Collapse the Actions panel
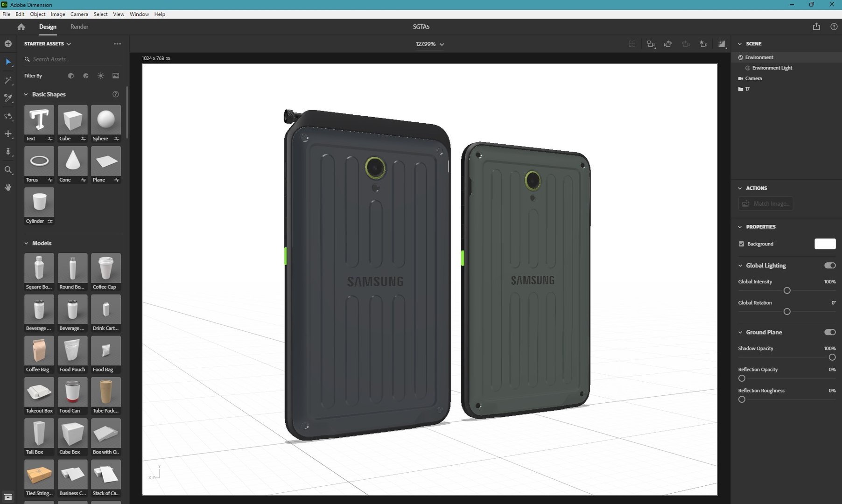 (740, 188)
